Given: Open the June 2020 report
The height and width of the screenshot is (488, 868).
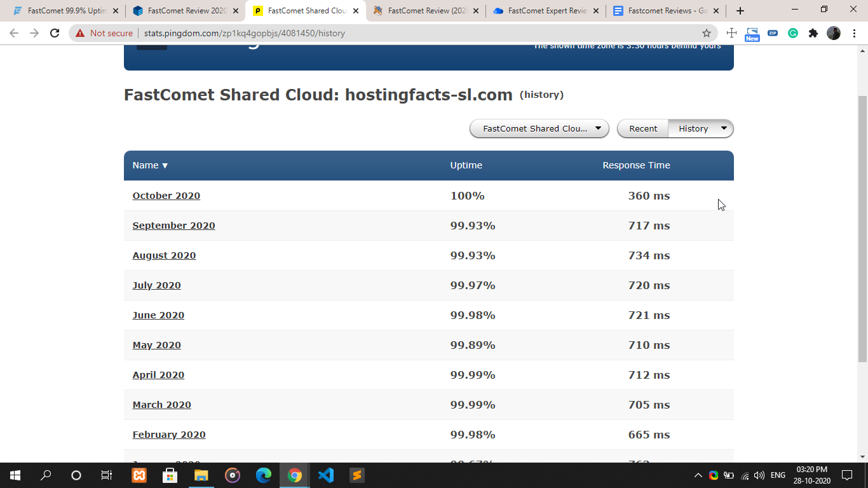Looking at the screenshot, I should click(x=158, y=315).
